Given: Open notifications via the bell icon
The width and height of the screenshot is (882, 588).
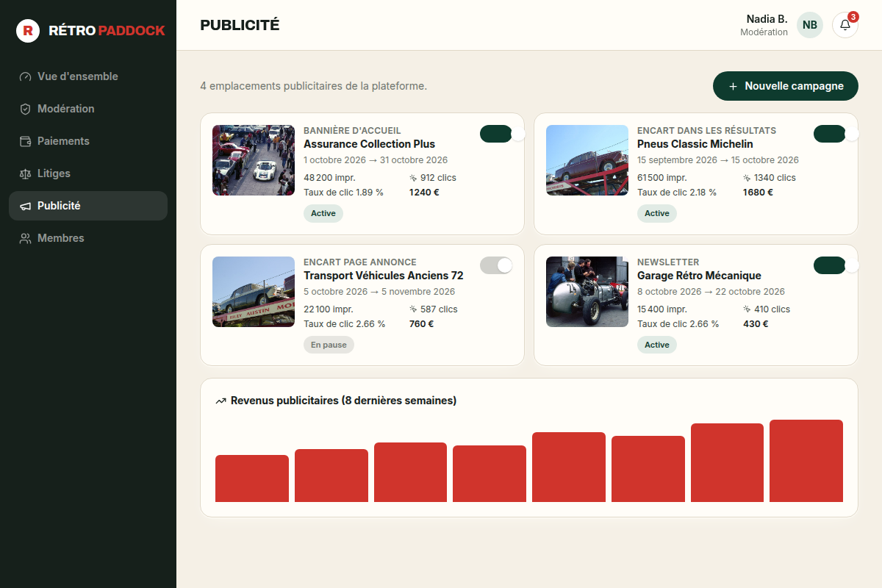Looking at the screenshot, I should 845,25.
